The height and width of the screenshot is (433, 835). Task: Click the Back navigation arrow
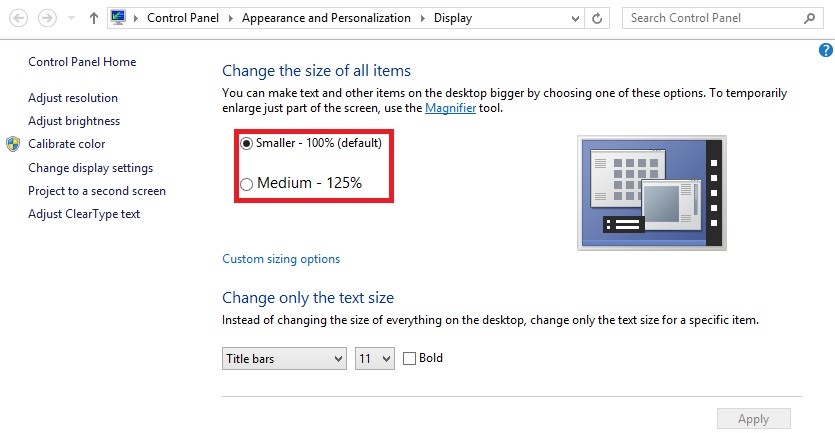tap(18, 18)
